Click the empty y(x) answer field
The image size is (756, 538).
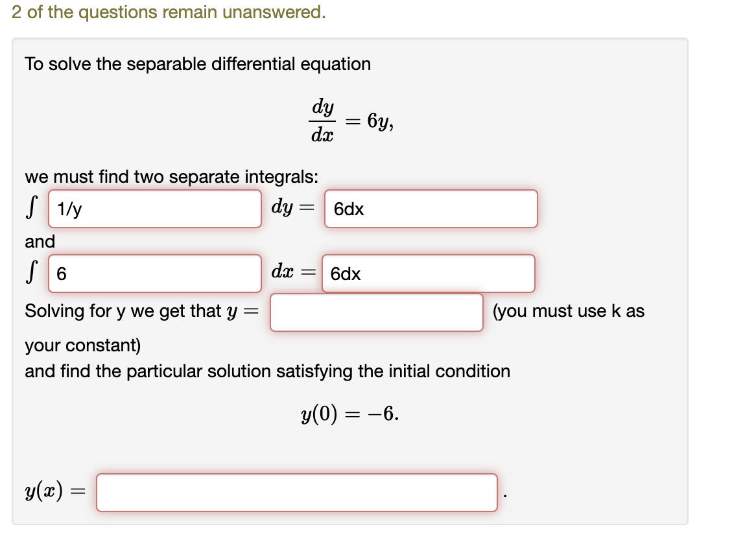295,493
